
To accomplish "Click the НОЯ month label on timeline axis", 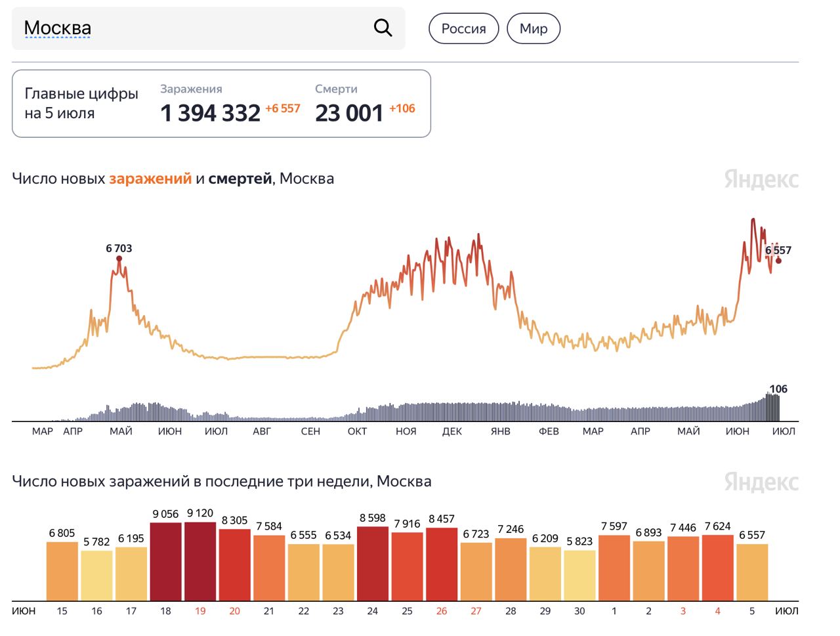I will pyautogui.click(x=406, y=431).
